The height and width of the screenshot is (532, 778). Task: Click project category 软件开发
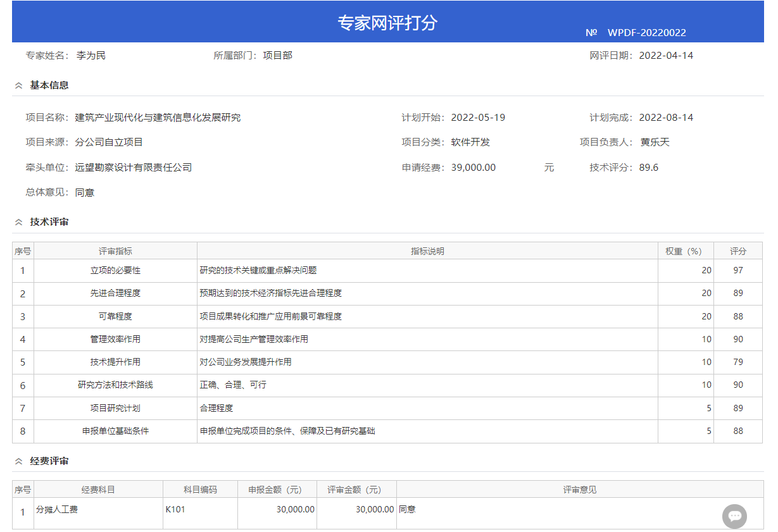pyautogui.click(x=470, y=142)
